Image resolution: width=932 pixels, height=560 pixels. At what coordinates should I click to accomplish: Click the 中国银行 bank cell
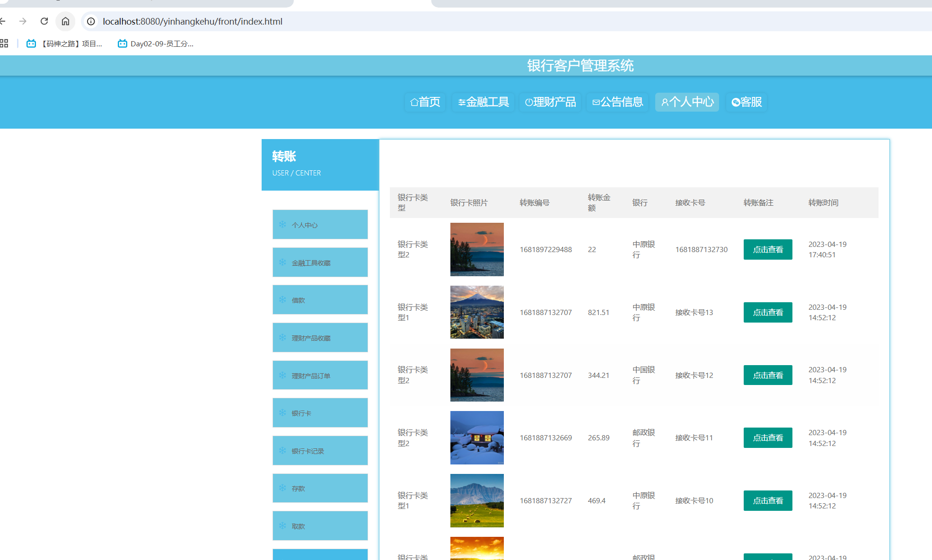644,375
